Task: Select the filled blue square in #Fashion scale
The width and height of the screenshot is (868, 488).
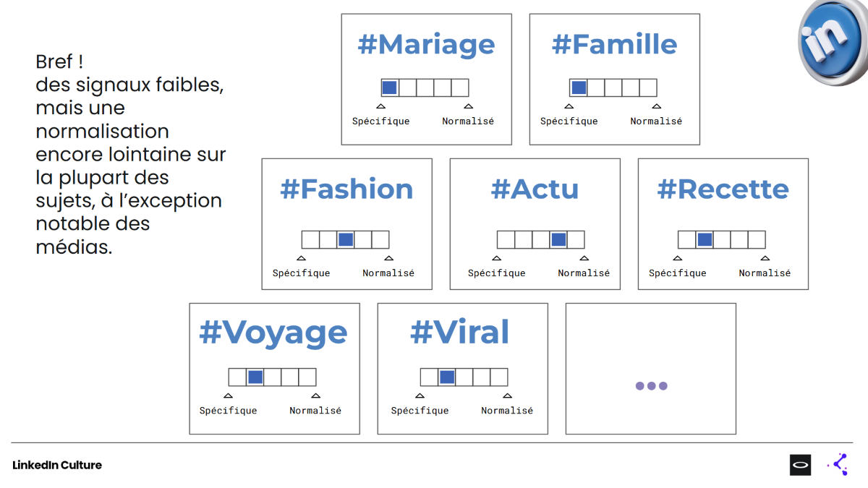Action: click(346, 239)
